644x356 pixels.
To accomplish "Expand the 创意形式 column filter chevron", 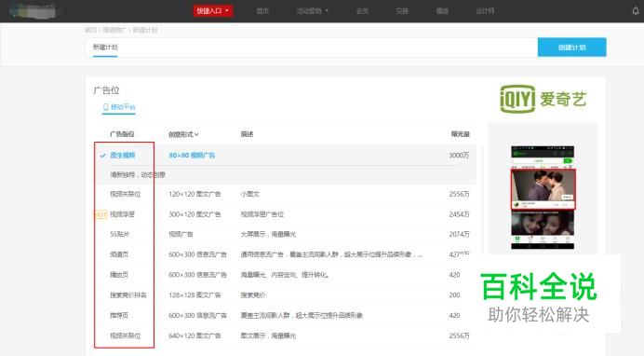I will point(196,134).
